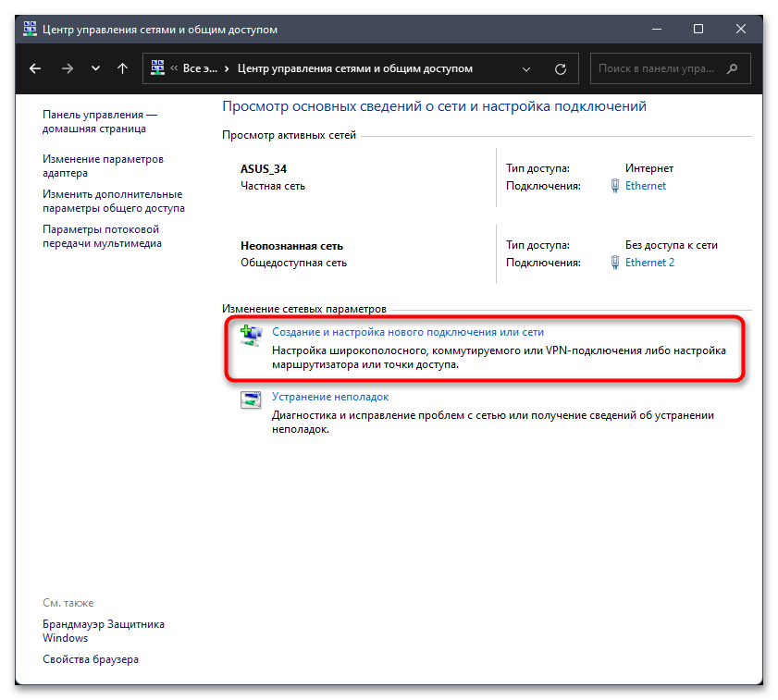Go forward with the right arrow button
This screenshot has height=700, width=778.
(67, 68)
